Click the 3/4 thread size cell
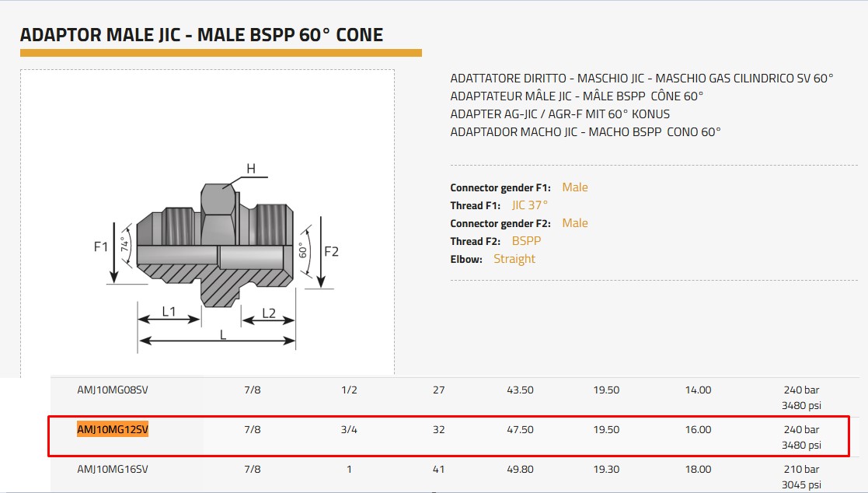The height and width of the screenshot is (493, 868). tap(349, 430)
